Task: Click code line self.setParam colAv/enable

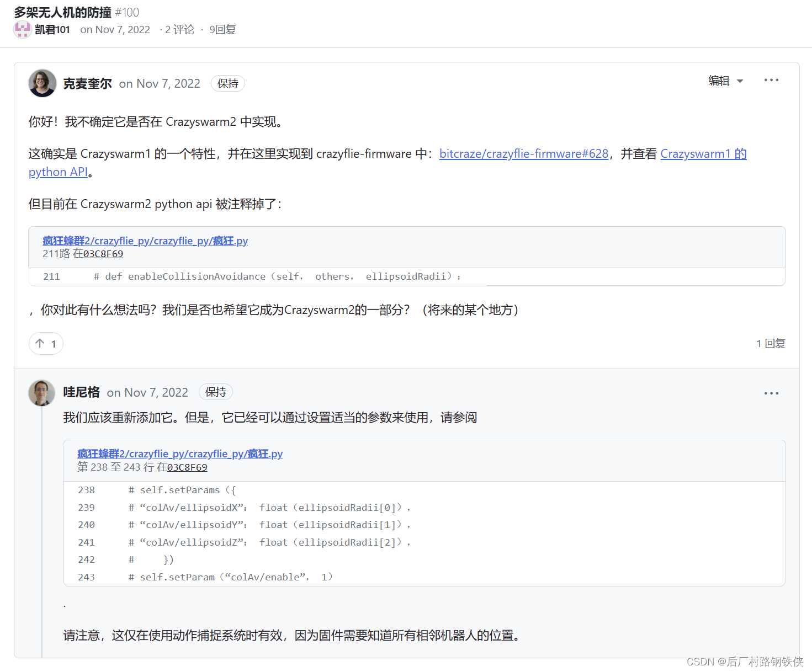Action: (x=231, y=577)
